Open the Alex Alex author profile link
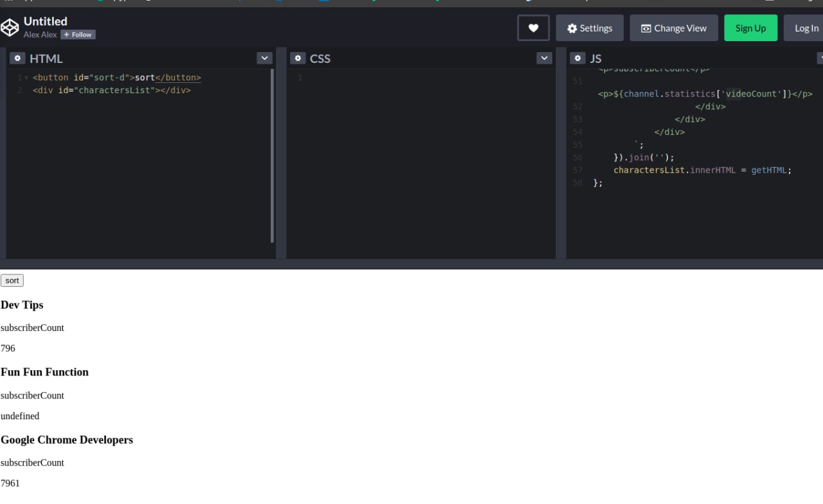The image size is (823, 504). 40,35
